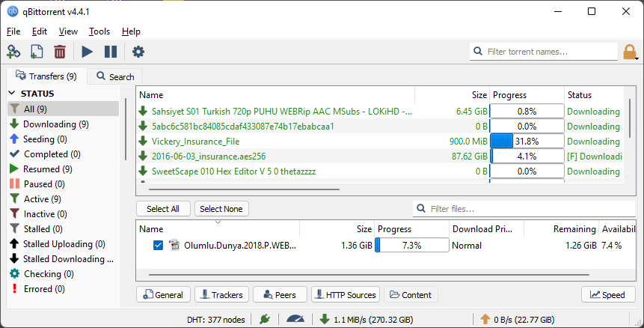Open the General properties tab button
Image resolution: width=644 pixels, height=328 pixels.
163,295
